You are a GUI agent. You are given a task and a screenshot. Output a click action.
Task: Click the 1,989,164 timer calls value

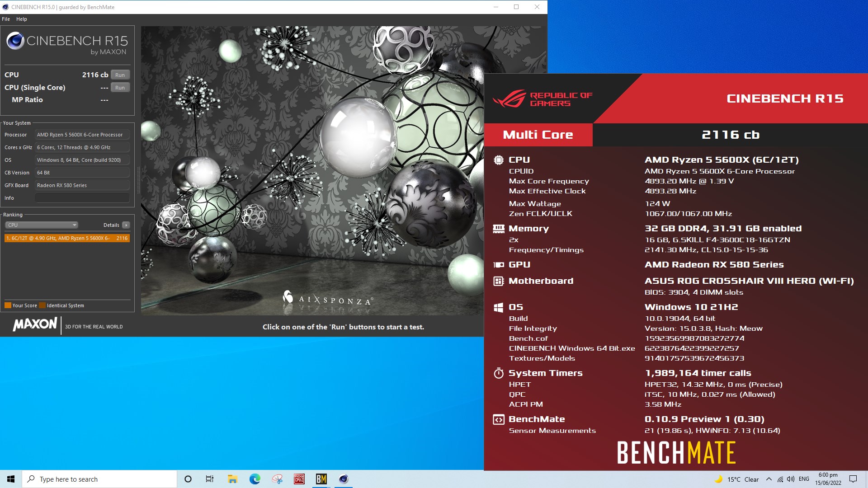(x=698, y=373)
